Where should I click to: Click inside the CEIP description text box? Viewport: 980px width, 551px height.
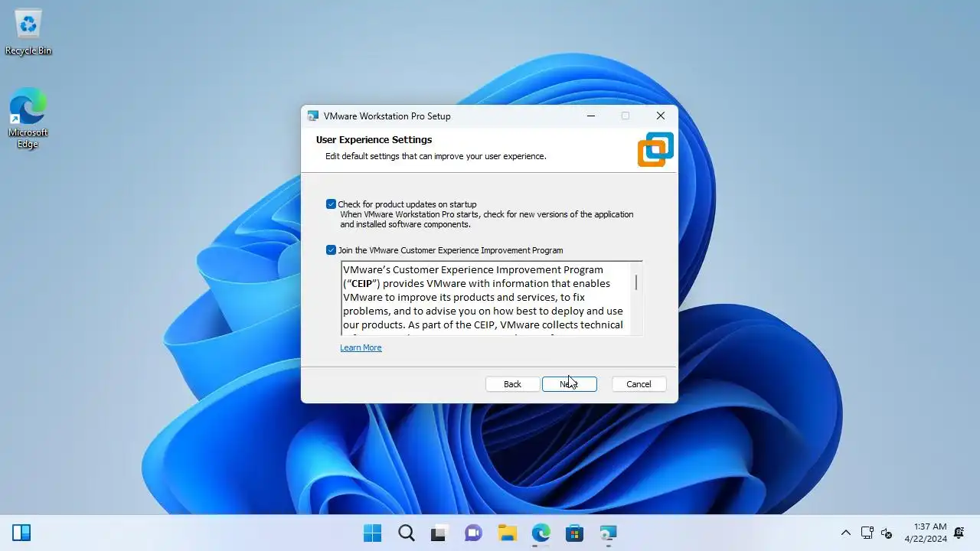(x=486, y=298)
